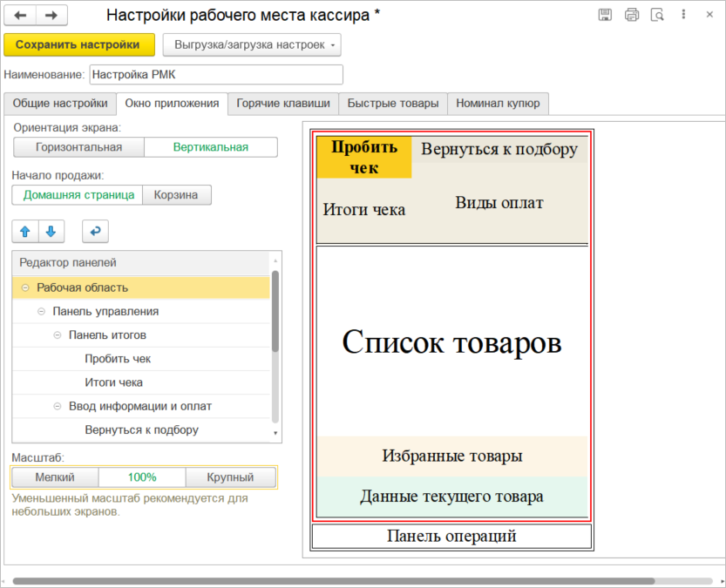Click the curved return arrow button

95,232
